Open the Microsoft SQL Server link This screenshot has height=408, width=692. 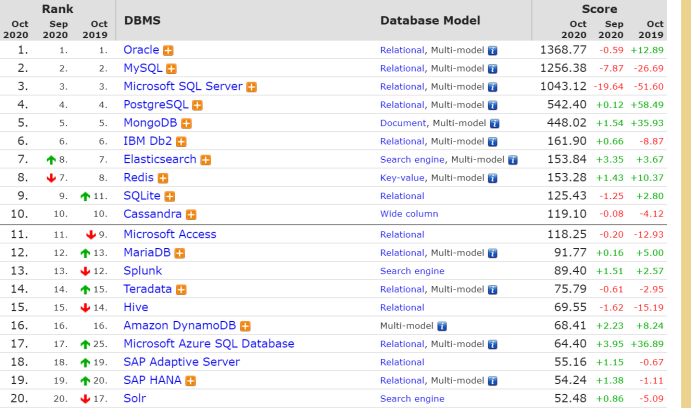point(183,86)
